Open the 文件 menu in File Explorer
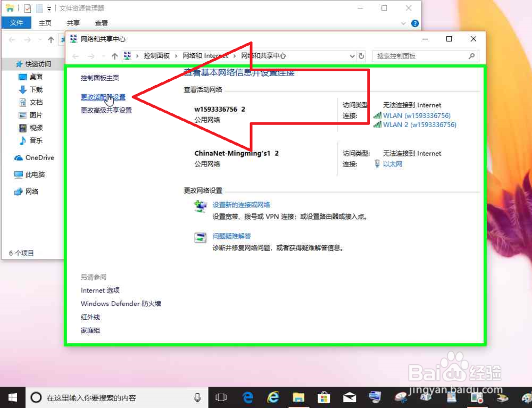This screenshot has width=532, height=408. 16,23
